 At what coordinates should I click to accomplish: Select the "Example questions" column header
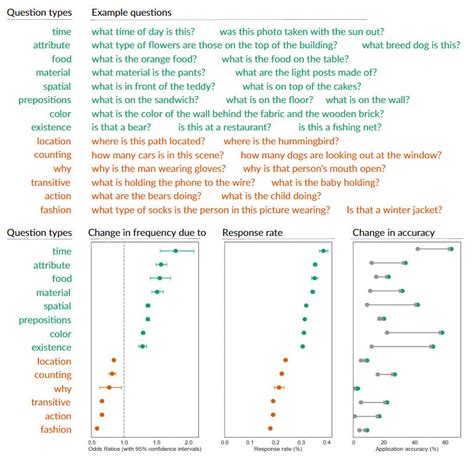pos(131,13)
